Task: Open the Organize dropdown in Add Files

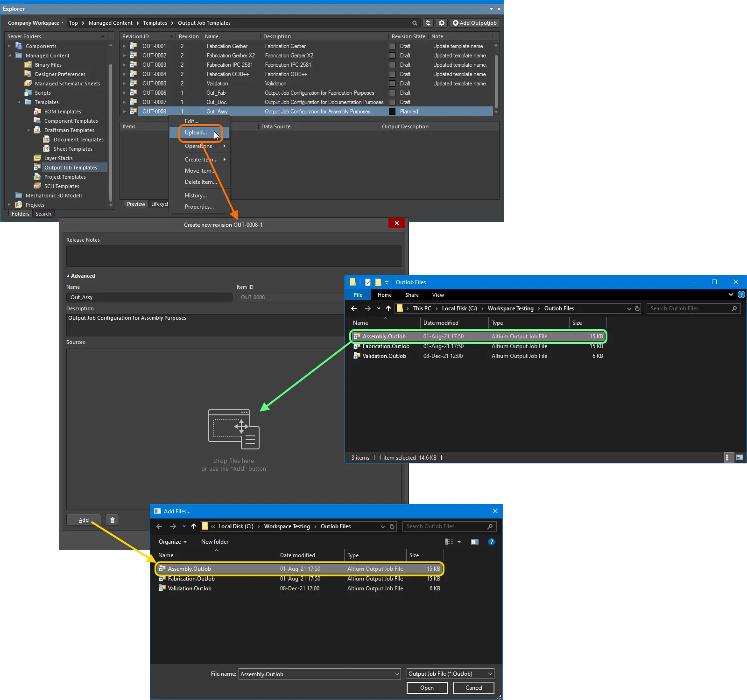Action: coord(173,542)
